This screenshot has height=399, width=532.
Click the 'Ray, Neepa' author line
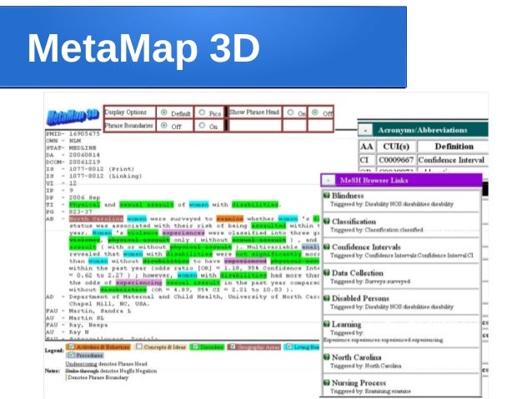pos(77,325)
